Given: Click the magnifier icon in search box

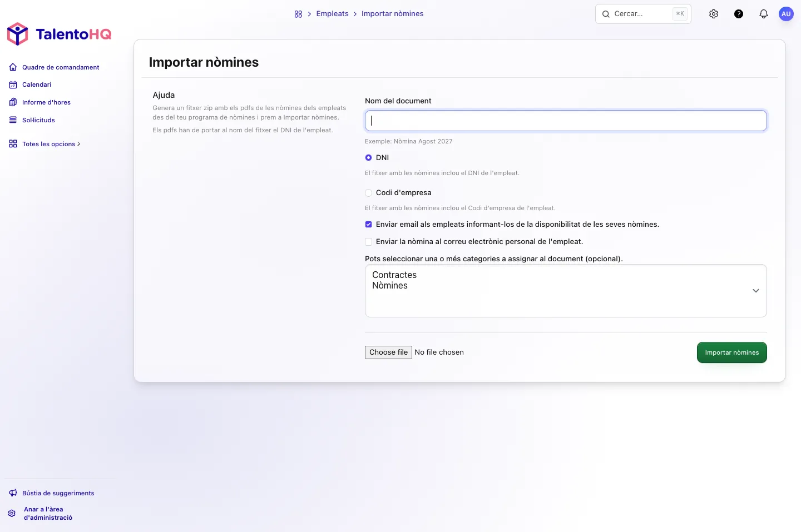Looking at the screenshot, I should 606,14.
